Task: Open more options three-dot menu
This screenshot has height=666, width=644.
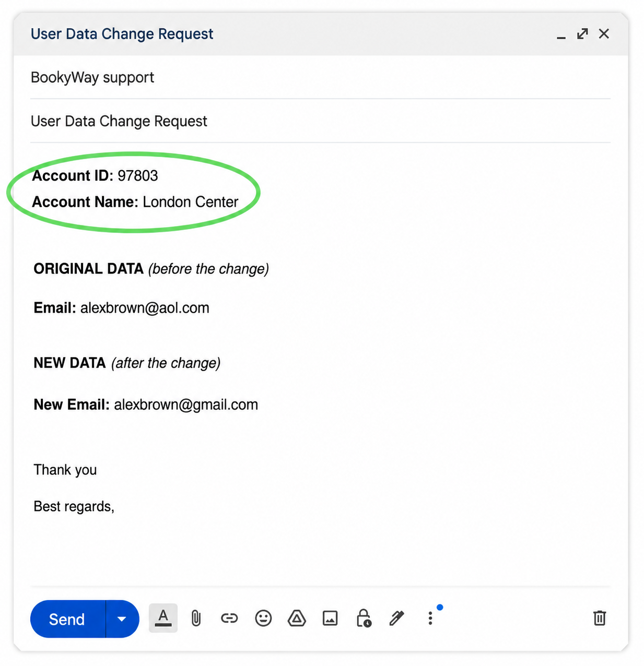Action: point(430,619)
